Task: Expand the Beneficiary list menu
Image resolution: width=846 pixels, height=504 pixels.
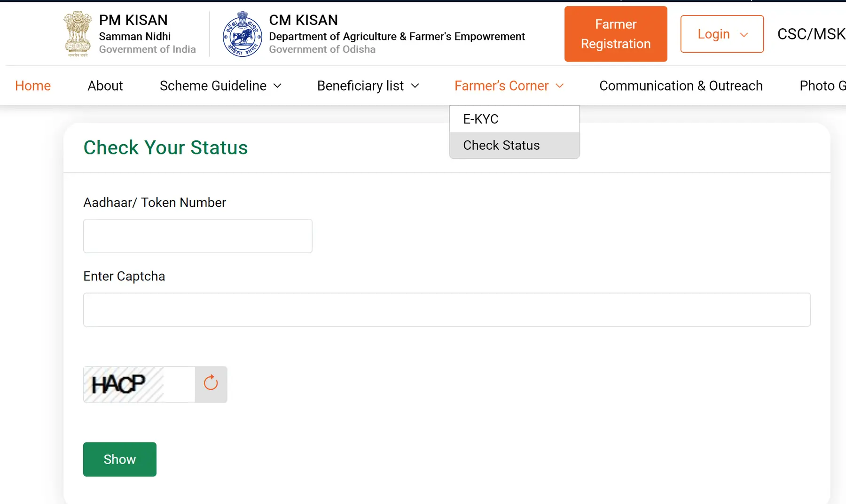Action: point(360,85)
